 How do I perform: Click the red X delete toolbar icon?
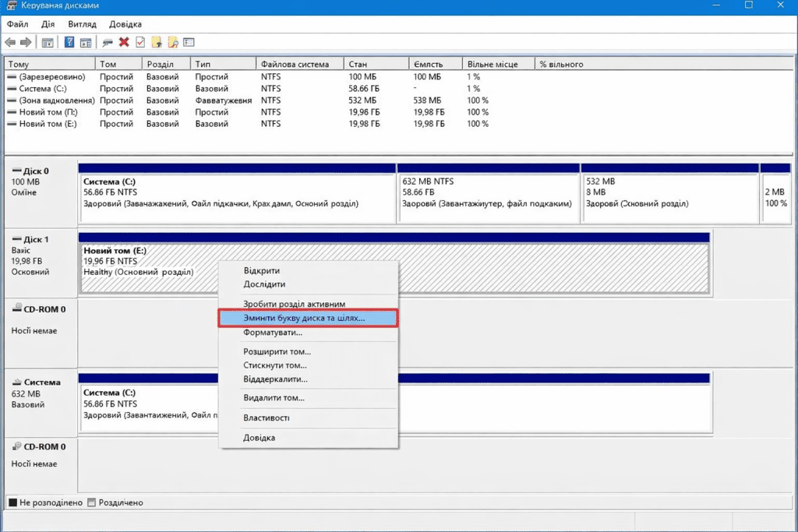coord(124,42)
